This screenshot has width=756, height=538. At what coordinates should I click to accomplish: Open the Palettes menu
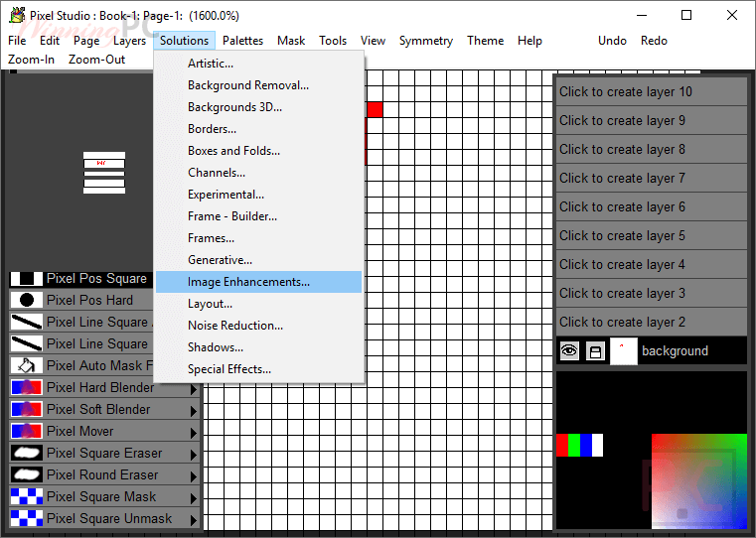pos(242,41)
